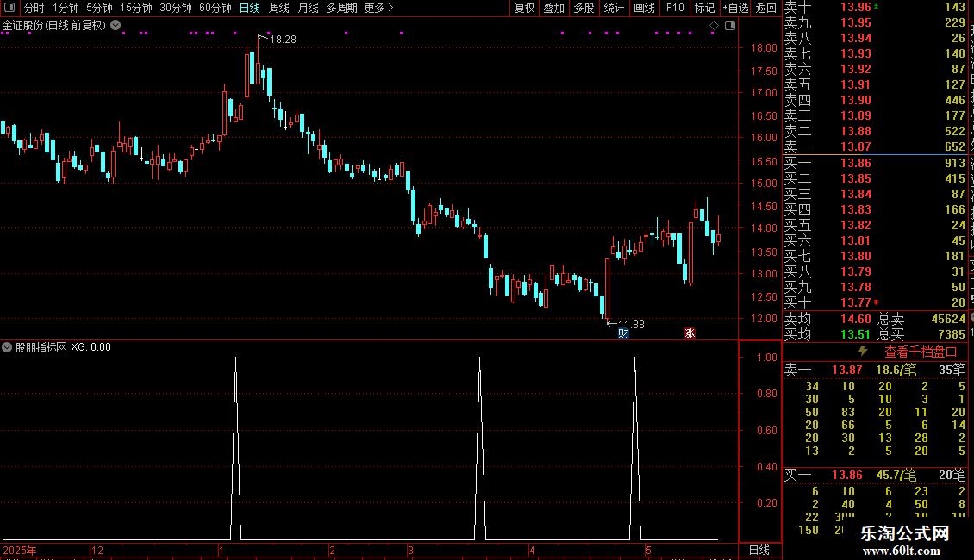The image size is (974, 560).
Task: Click the 2025年 label on time axis
Action: coord(20,550)
